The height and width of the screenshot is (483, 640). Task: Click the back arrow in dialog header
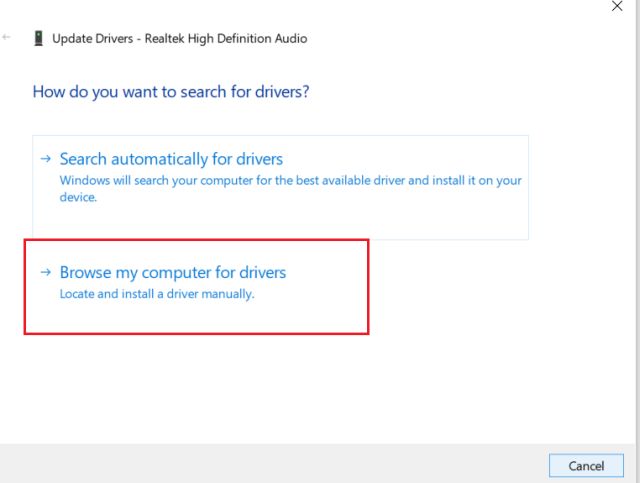pyautogui.click(x=7, y=37)
